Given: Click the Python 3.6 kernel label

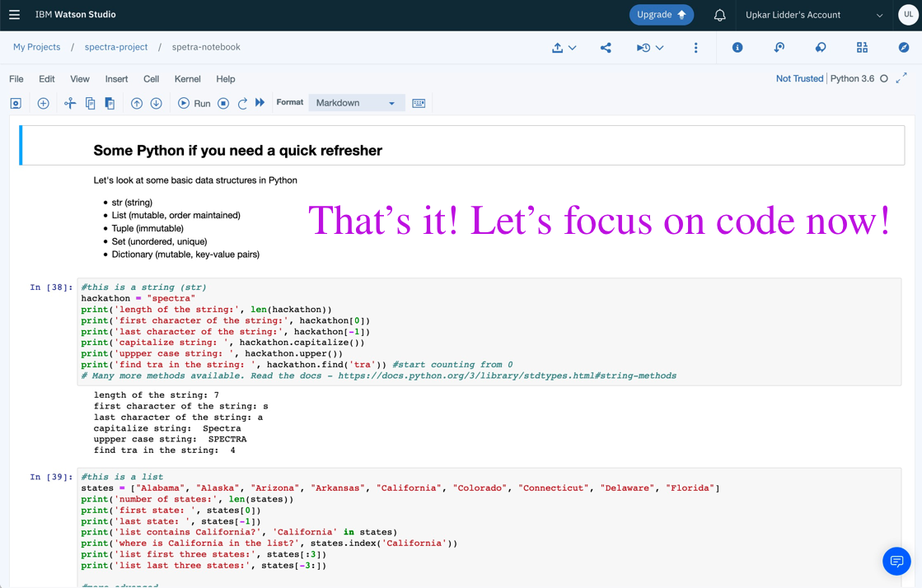Looking at the screenshot, I should [852, 79].
